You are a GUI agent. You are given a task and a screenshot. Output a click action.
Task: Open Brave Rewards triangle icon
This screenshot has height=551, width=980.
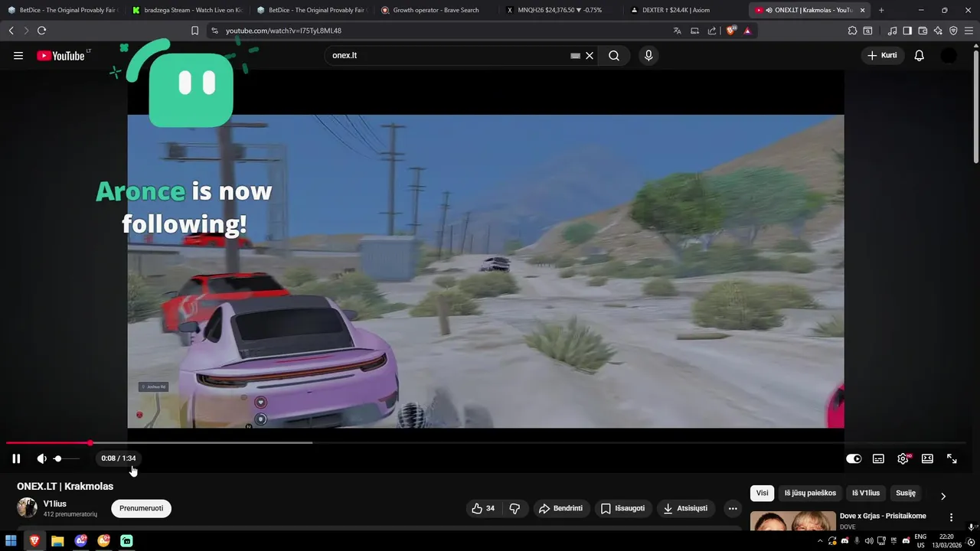point(747,31)
